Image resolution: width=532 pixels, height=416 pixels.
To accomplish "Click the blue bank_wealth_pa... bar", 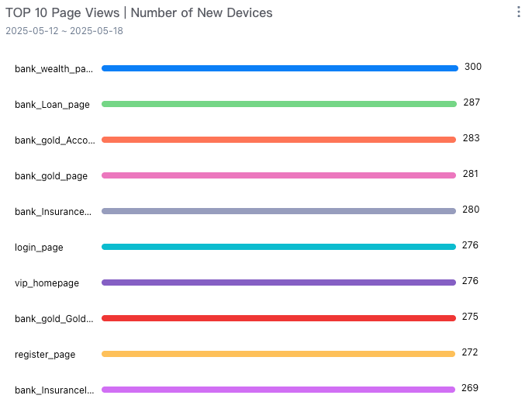I will pyautogui.click(x=279, y=68).
